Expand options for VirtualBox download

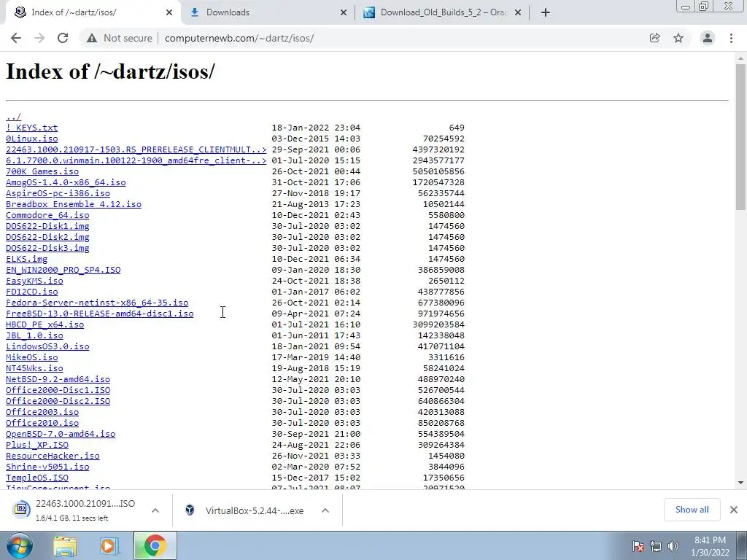[325, 510]
